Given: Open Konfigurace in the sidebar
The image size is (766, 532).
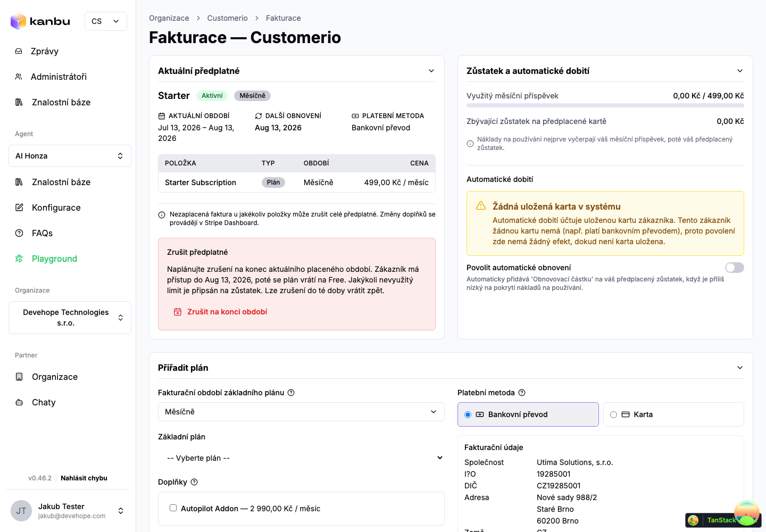Looking at the screenshot, I should tap(56, 207).
